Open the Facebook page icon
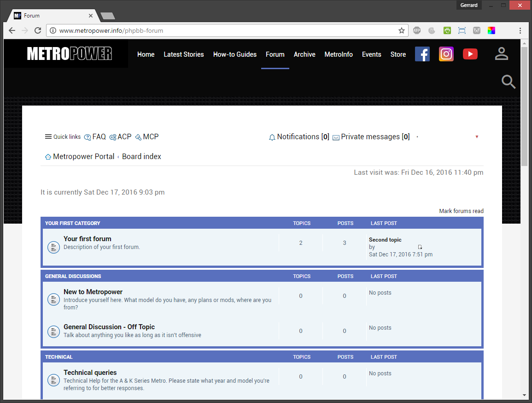This screenshot has height=403, width=532. tap(422, 54)
